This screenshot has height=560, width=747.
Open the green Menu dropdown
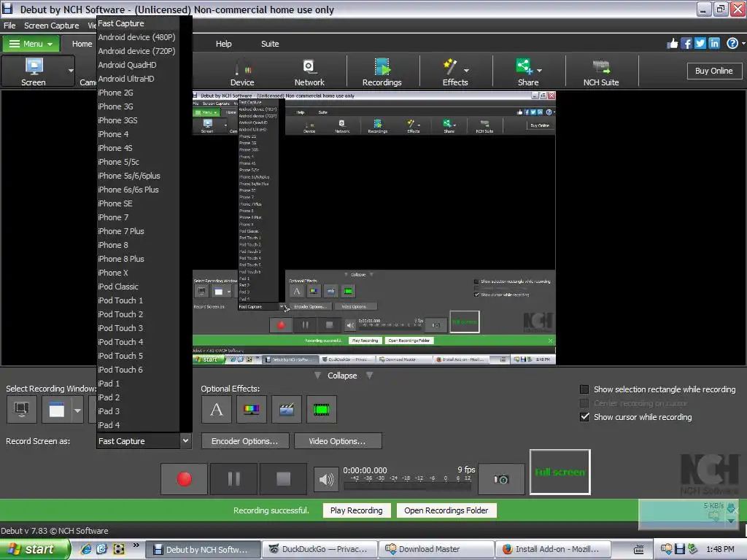click(x=31, y=44)
